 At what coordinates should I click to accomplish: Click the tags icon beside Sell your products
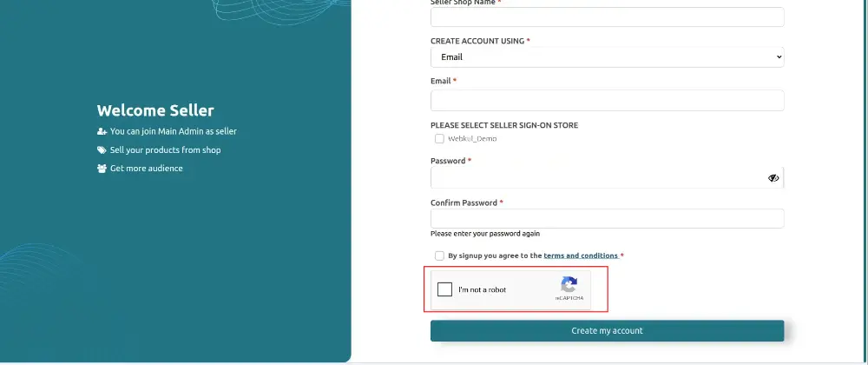(102, 150)
